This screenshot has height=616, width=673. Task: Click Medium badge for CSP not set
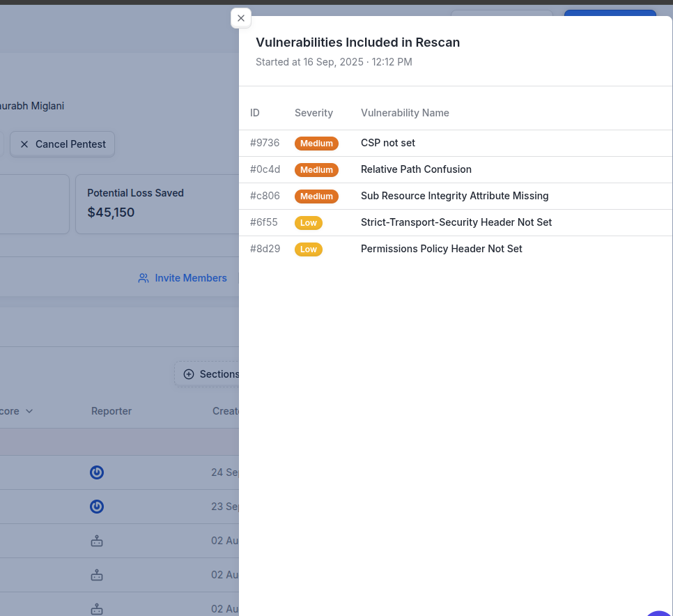pos(316,144)
